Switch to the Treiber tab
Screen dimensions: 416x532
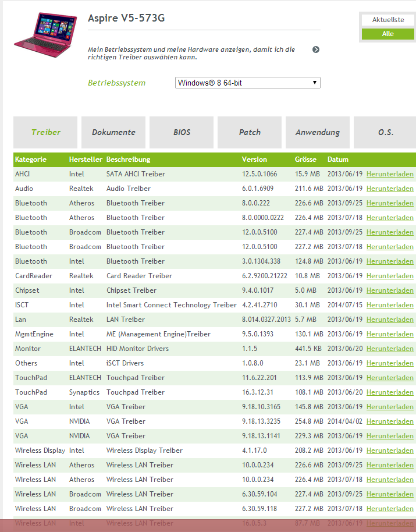point(45,132)
